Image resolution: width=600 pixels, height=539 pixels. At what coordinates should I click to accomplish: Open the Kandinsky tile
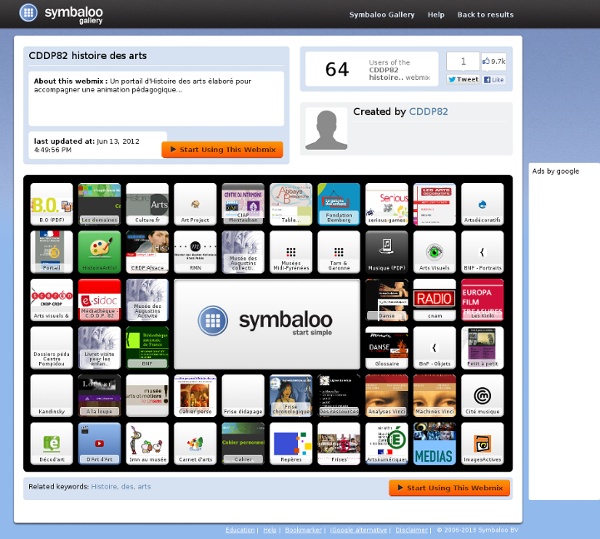(51, 395)
